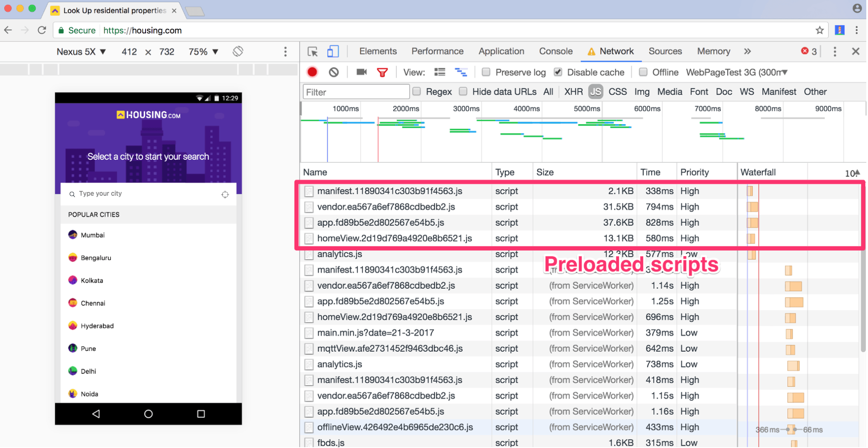868x448 pixels.
Task: Bookmark the page with star icon
Action: [820, 30]
